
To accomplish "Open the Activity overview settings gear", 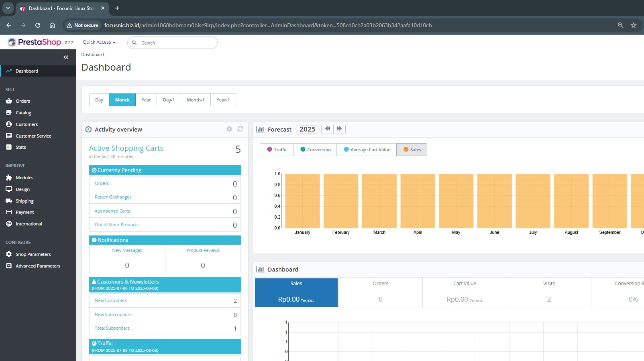I will (229, 129).
